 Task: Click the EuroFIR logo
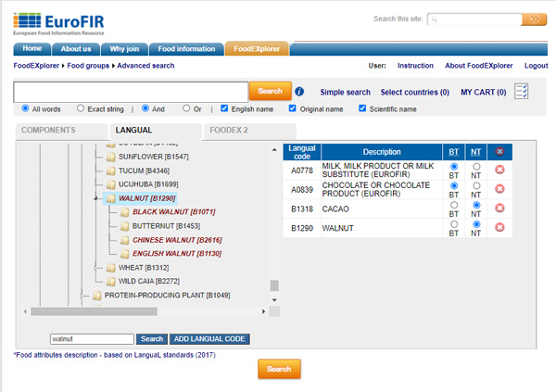coord(59,24)
